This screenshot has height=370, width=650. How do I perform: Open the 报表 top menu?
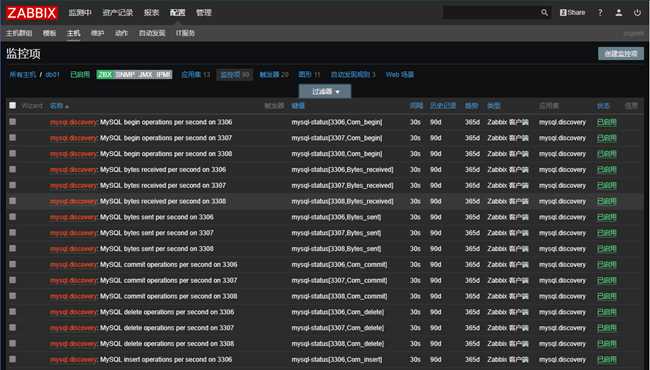tap(151, 12)
